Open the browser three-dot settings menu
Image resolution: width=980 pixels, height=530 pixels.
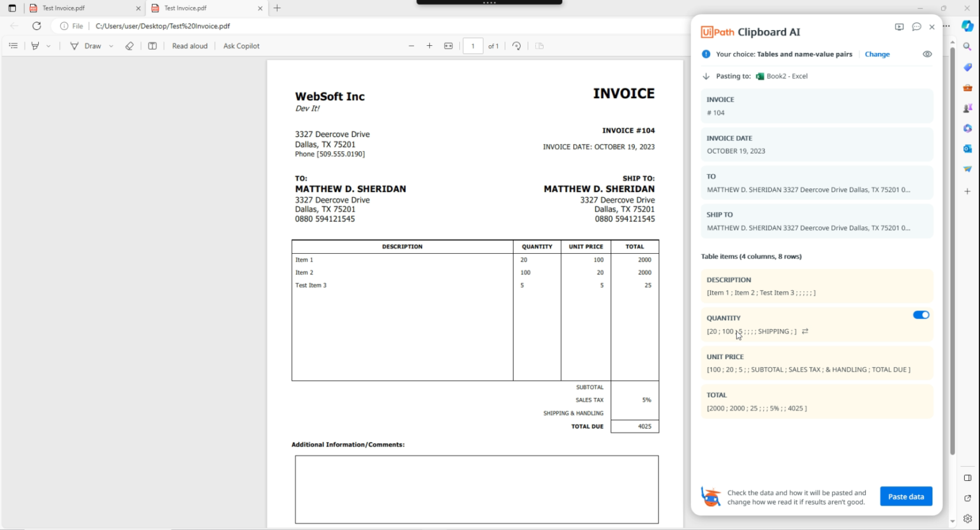(946, 26)
